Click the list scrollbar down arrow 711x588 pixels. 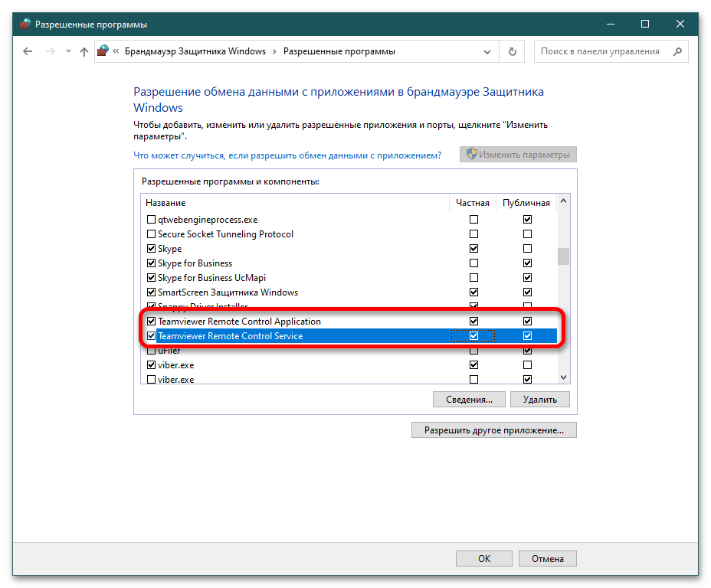(563, 377)
